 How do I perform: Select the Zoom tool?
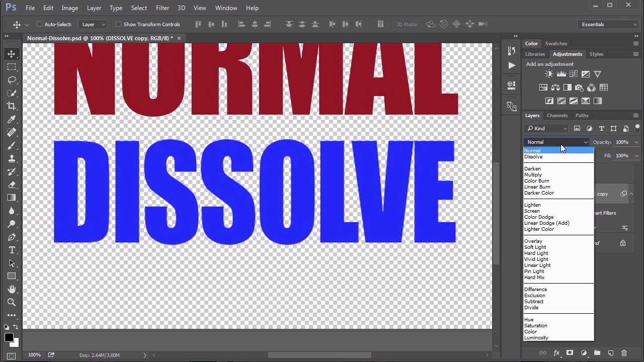[x=12, y=302]
